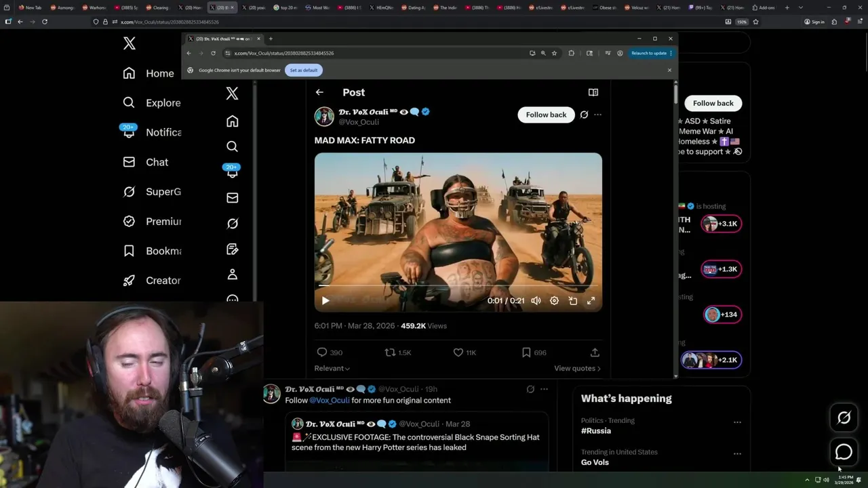868x488 pixels.
Task: Open Grok icon next to Follow back
Action: click(x=584, y=115)
